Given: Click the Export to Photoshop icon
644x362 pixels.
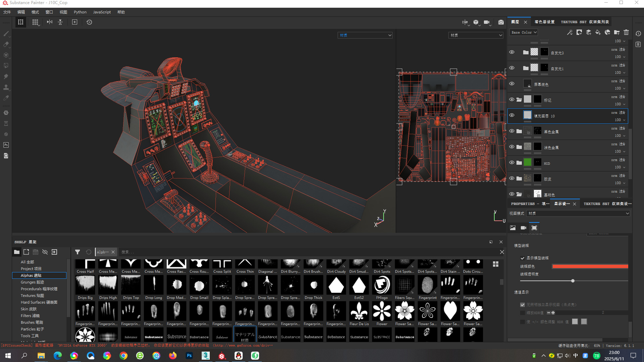Looking at the screenshot, I should pos(6,145).
